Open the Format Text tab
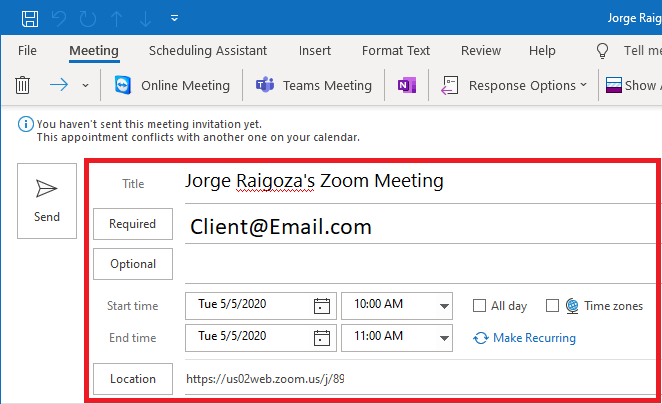662x404 pixels. [x=395, y=51]
